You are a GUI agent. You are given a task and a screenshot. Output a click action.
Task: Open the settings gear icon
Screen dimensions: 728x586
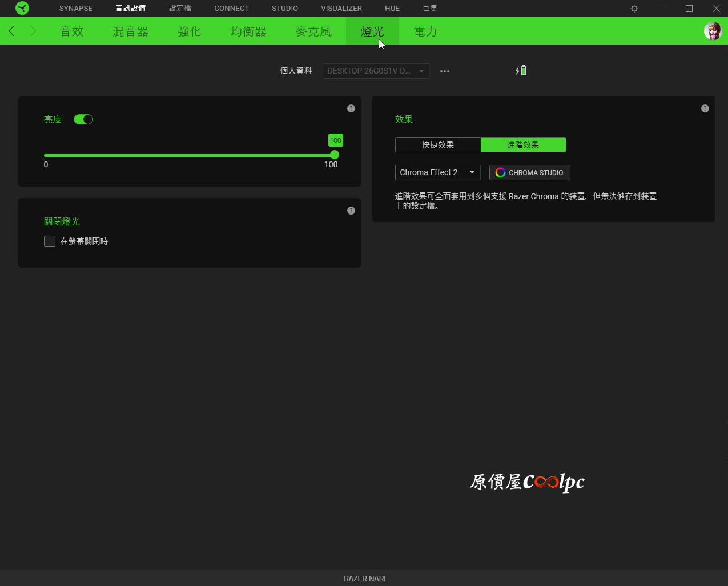point(634,9)
